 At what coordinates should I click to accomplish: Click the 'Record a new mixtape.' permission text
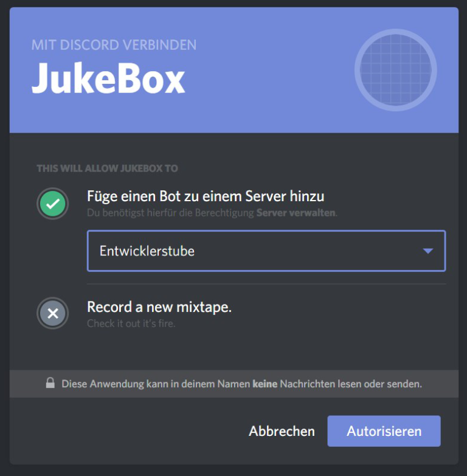tap(159, 307)
